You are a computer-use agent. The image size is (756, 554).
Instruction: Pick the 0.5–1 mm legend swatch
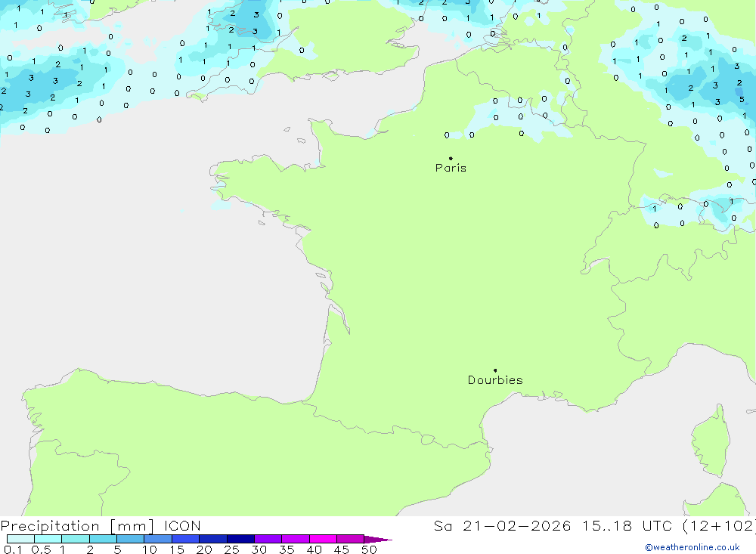(x=48, y=539)
